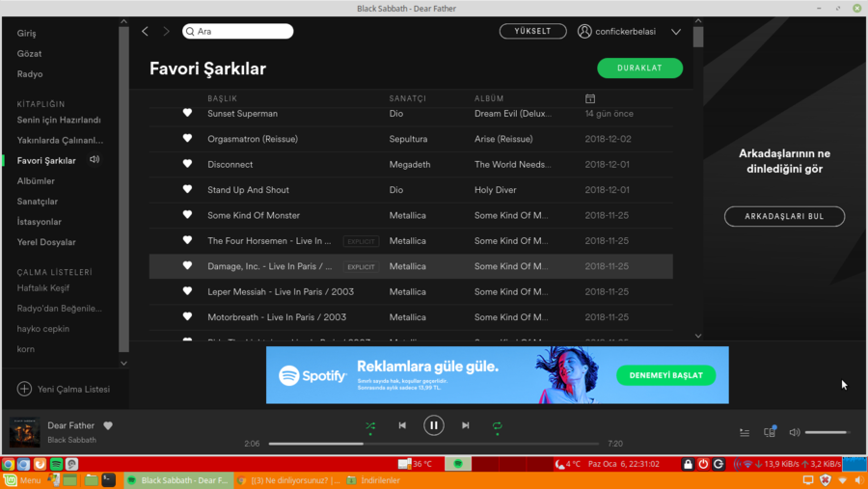Image resolution: width=868 pixels, height=489 pixels.
Task: Open Yerel Dosyalar section
Action: tap(46, 242)
